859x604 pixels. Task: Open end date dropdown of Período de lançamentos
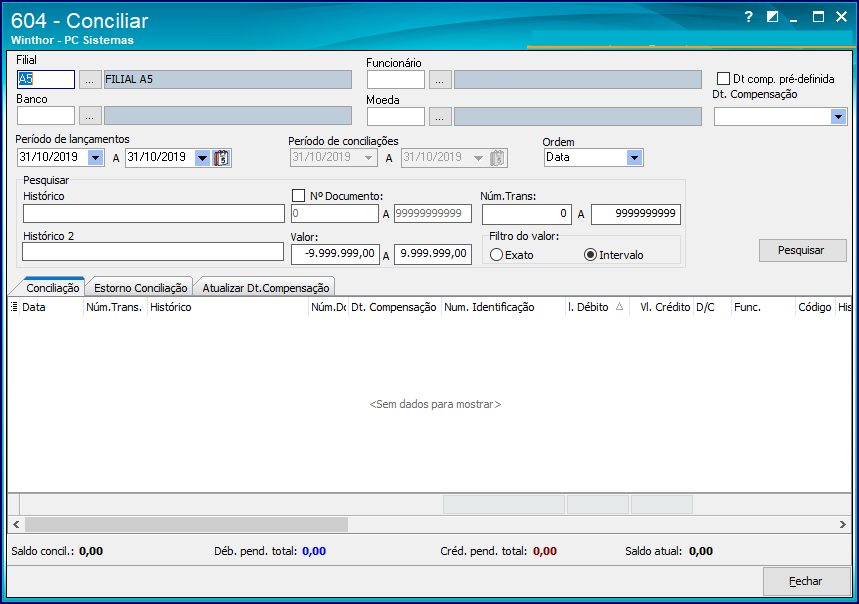203,158
